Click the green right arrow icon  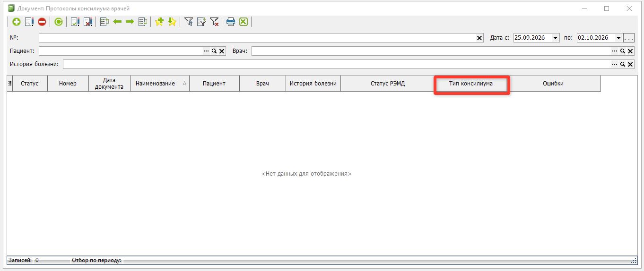tap(130, 22)
